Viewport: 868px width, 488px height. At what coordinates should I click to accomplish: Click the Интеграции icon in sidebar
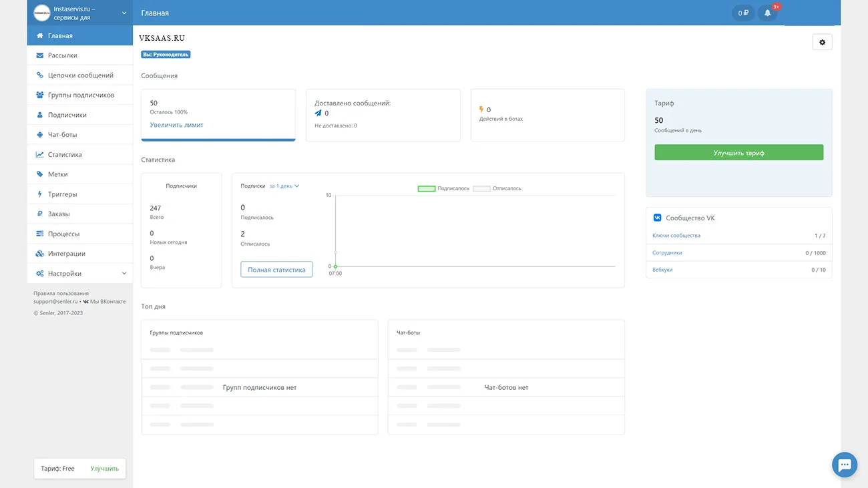tap(40, 254)
